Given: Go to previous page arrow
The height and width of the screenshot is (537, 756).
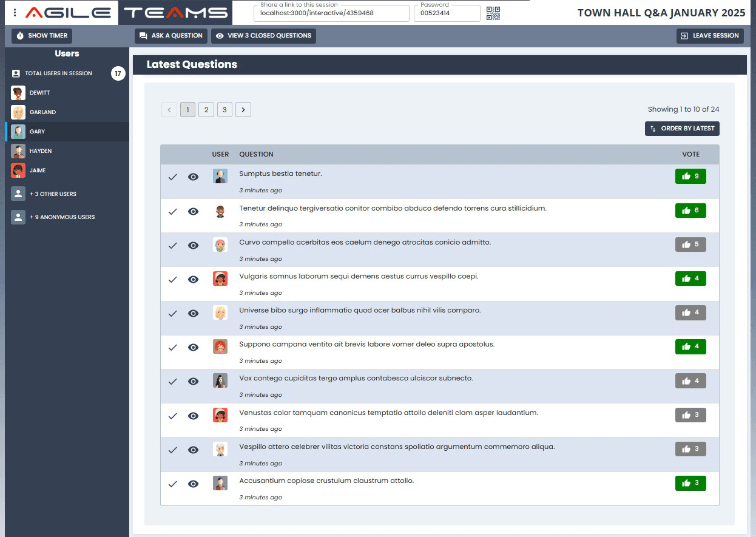Looking at the screenshot, I should 169,110.
